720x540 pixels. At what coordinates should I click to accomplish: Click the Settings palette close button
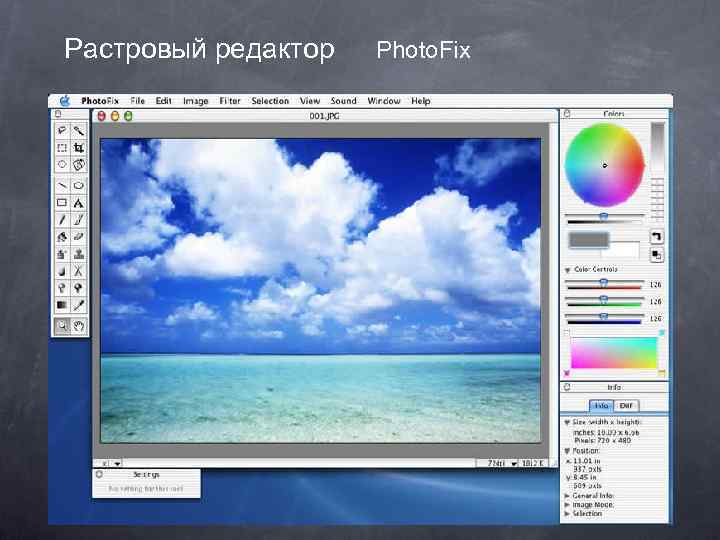(x=100, y=474)
